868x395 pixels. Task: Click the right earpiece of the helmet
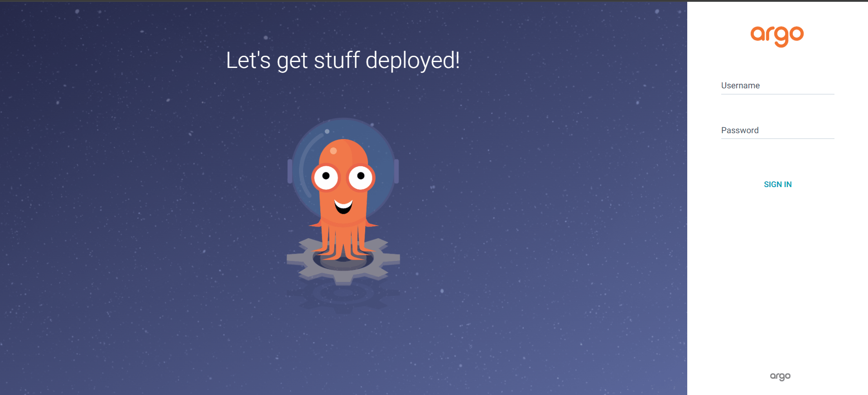[396, 171]
